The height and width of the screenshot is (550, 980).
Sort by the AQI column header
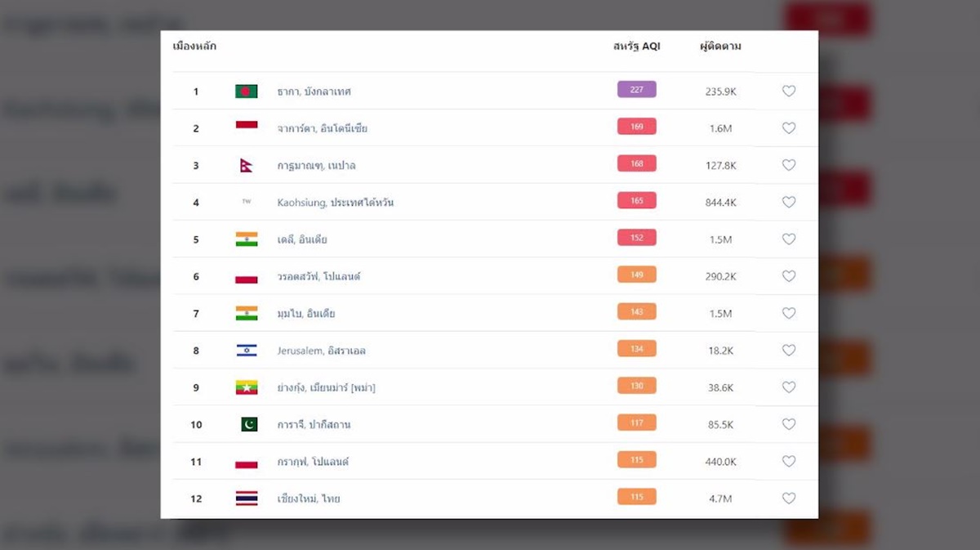click(636, 47)
